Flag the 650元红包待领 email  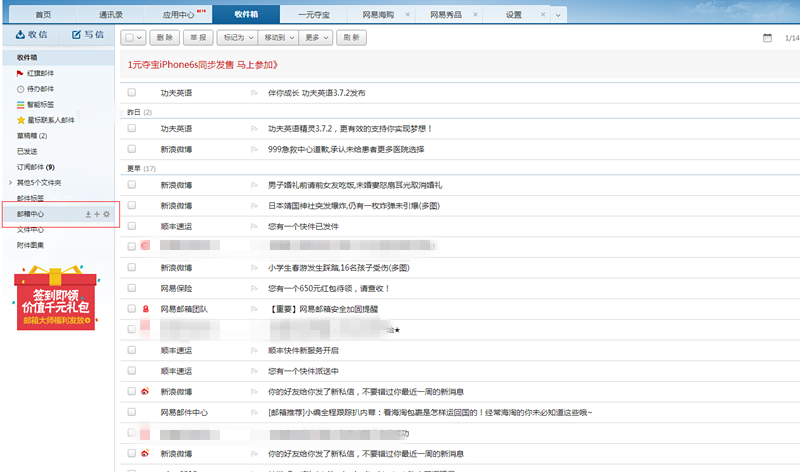click(x=254, y=289)
